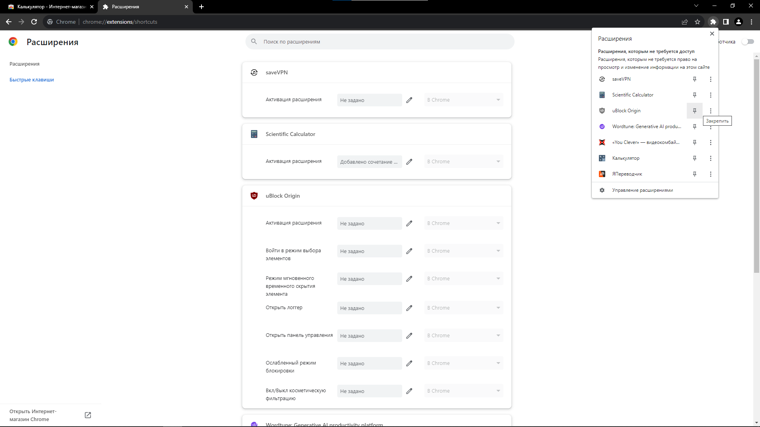The width and height of the screenshot is (760, 427).
Task: Click the page vertical scrollbar
Action: click(756, 165)
